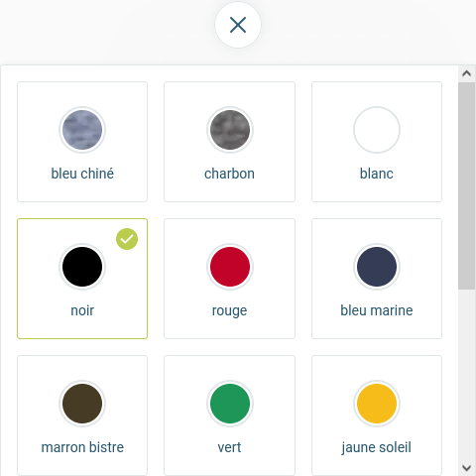Click the black noir color circle
This screenshot has height=476, width=476.
(x=82, y=267)
